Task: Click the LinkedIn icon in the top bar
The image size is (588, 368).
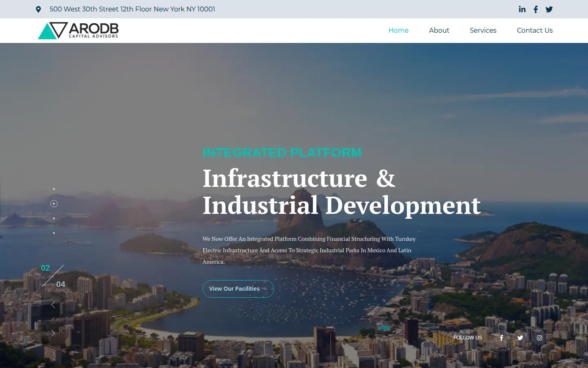Action: pos(522,9)
